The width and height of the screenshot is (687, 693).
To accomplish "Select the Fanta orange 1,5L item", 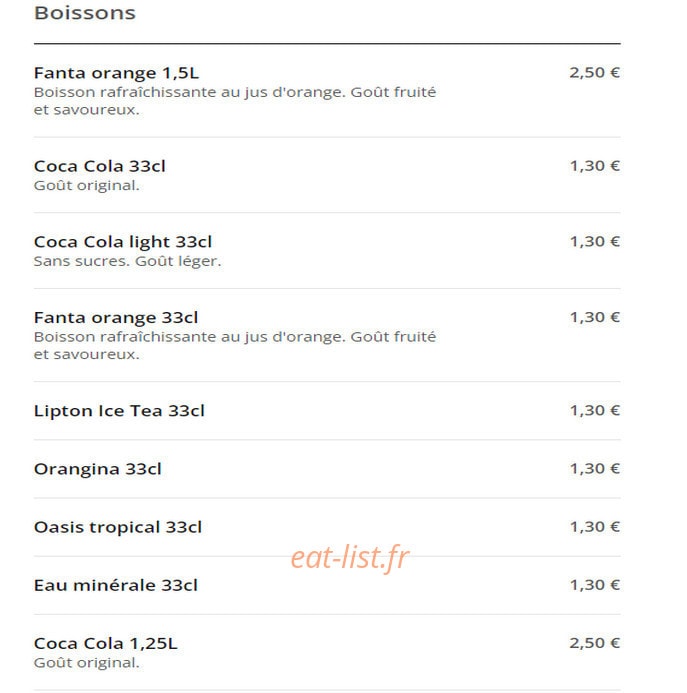I will [116, 73].
